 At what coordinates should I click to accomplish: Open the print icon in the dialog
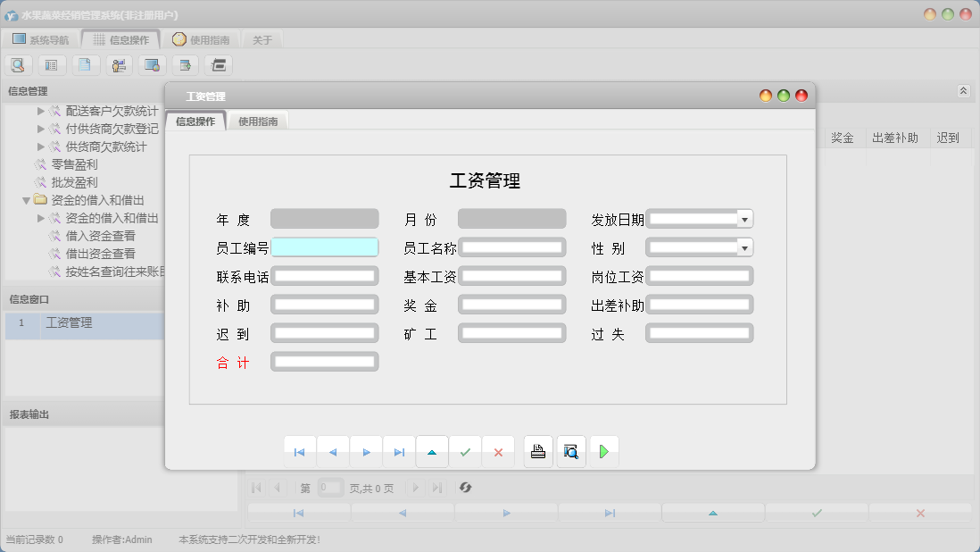coord(538,452)
